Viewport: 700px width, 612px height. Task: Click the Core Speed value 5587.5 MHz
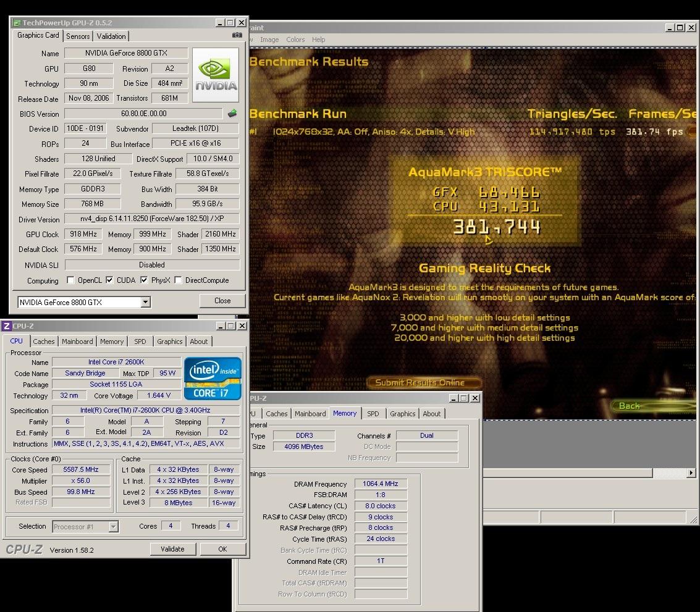(81, 469)
